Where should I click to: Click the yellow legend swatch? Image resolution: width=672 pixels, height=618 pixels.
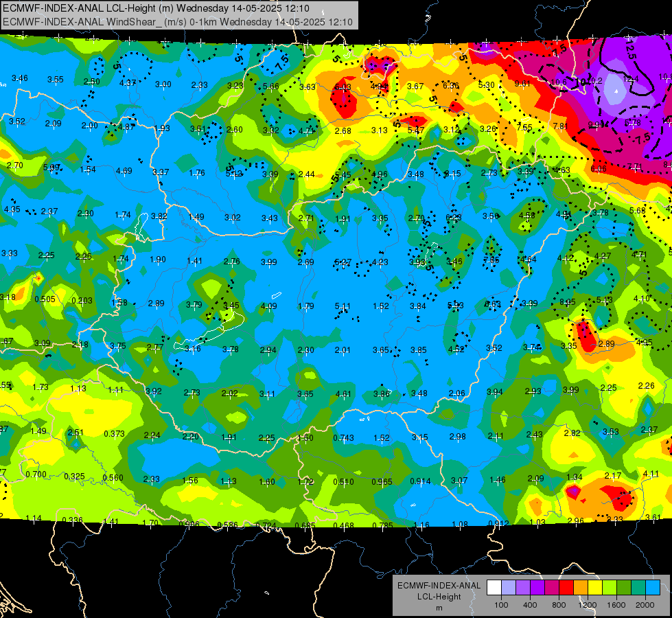(x=595, y=588)
